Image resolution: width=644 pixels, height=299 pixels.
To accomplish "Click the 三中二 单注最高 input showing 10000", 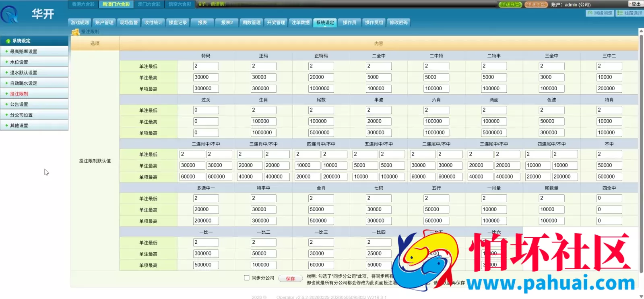I will [x=609, y=77].
